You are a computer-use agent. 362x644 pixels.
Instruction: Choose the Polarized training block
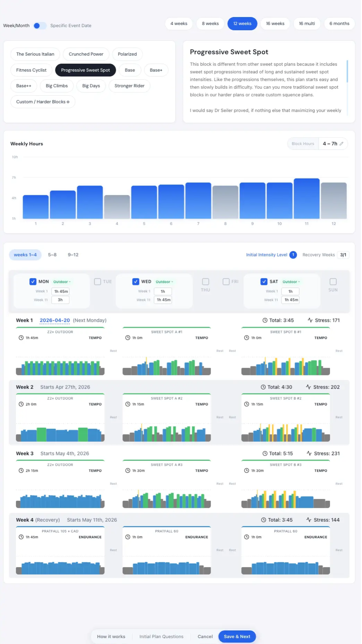tap(127, 54)
